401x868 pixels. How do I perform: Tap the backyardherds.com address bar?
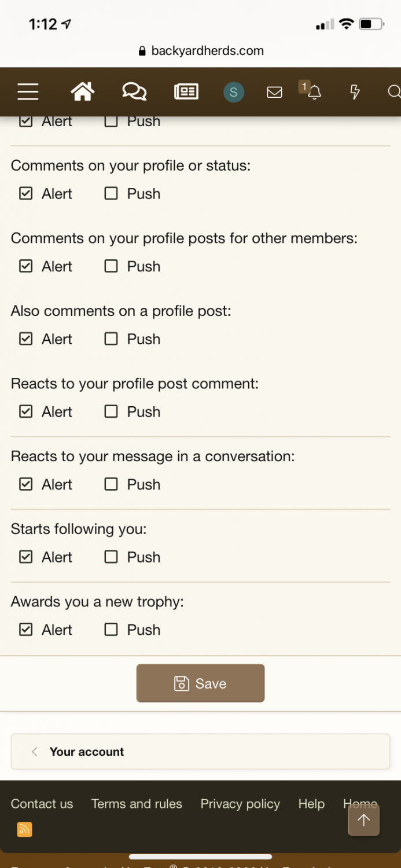coord(201,51)
